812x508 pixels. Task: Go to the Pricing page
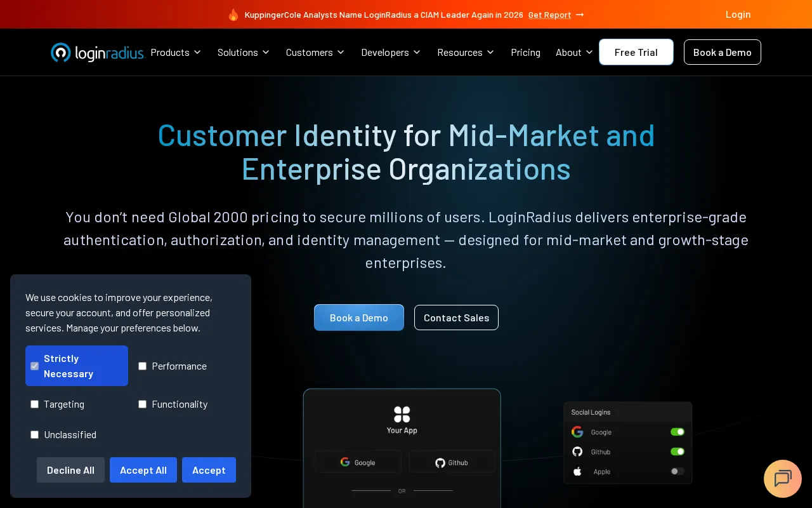(526, 52)
